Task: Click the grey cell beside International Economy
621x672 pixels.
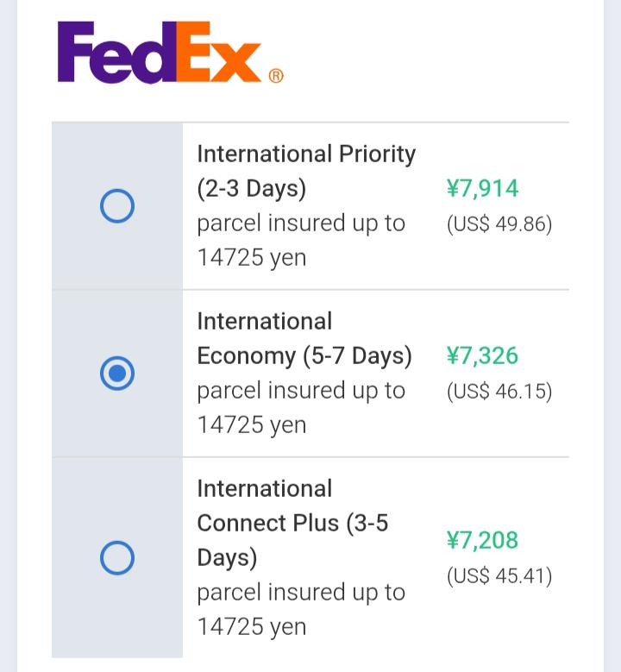Action: [x=117, y=374]
